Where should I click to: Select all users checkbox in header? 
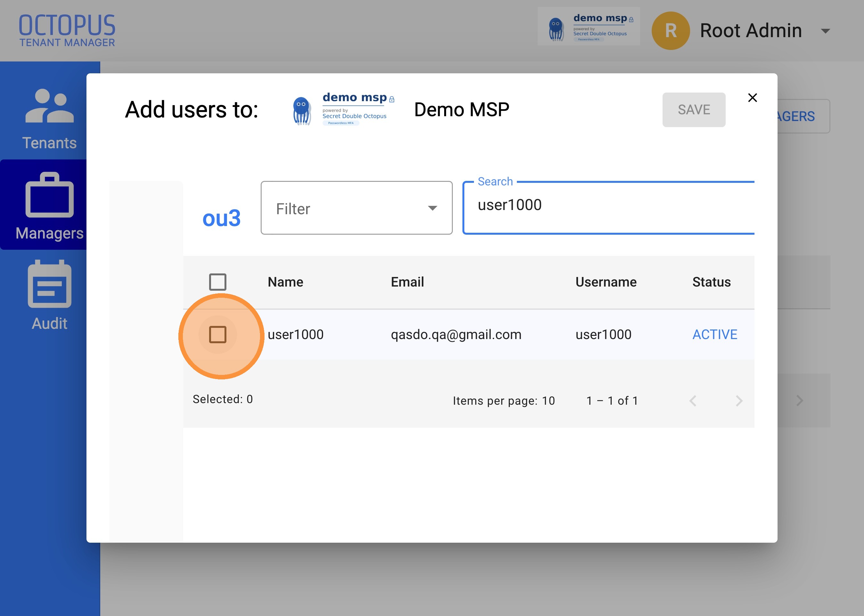click(218, 282)
